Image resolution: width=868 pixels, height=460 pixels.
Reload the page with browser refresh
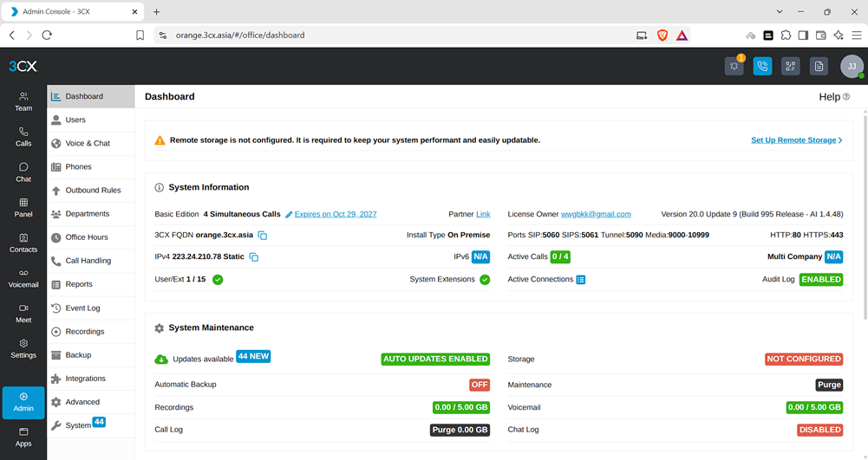click(47, 36)
